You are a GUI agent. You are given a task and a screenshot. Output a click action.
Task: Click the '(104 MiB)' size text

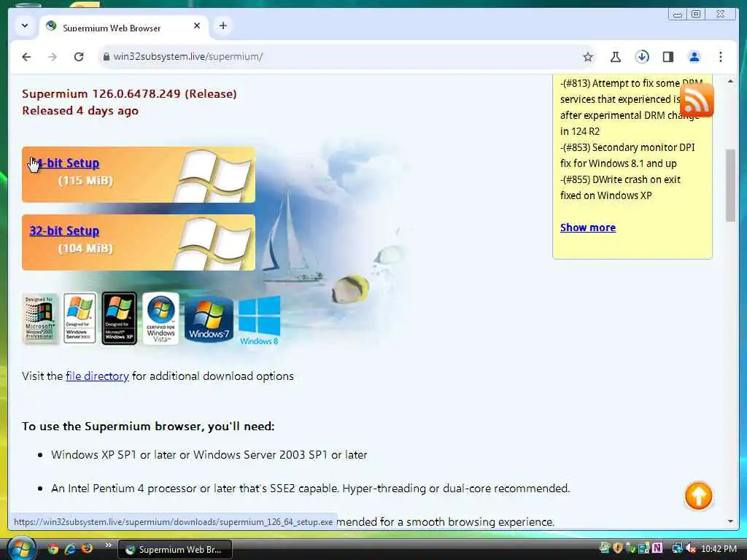tap(86, 249)
